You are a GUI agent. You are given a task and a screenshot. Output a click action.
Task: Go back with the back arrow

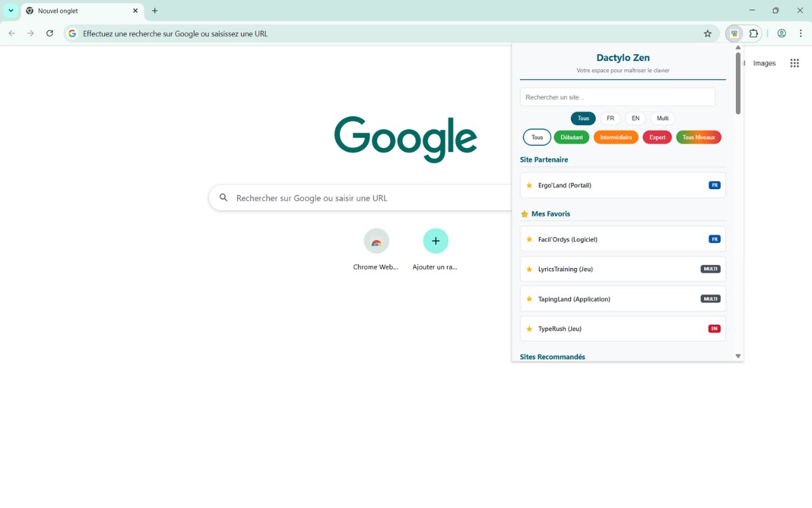pyautogui.click(x=11, y=34)
